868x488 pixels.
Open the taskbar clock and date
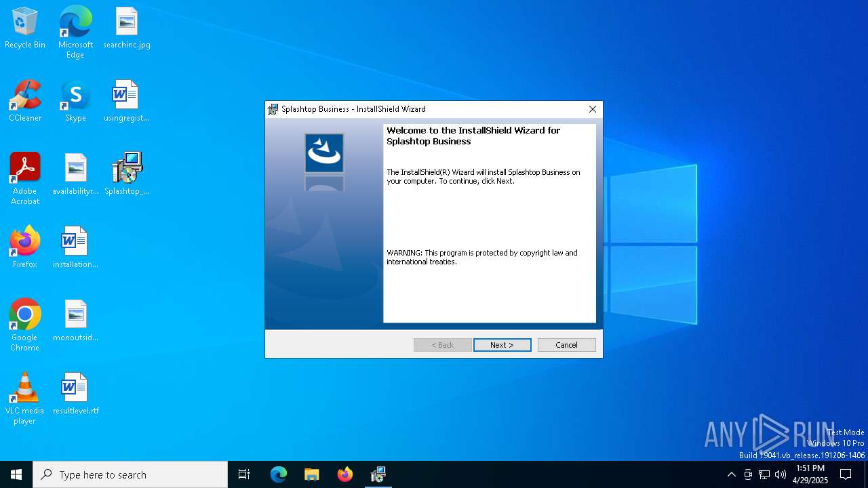tap(810, 474)
